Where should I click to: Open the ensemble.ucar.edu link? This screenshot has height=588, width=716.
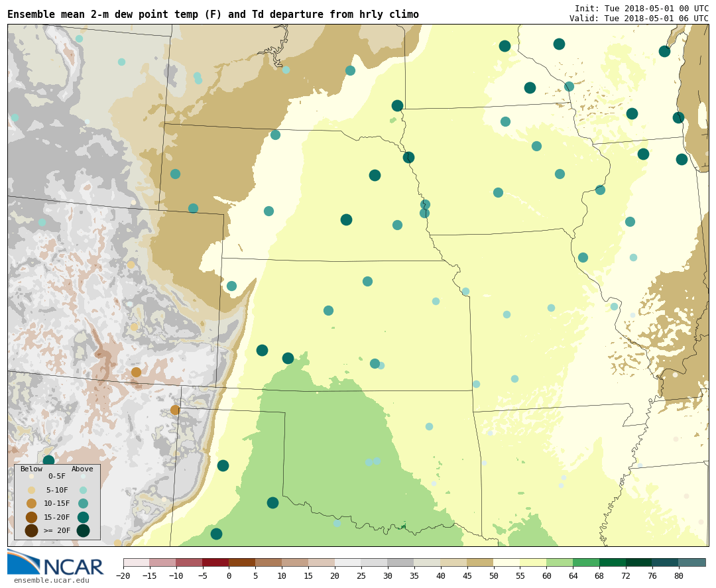click(51, 580)
